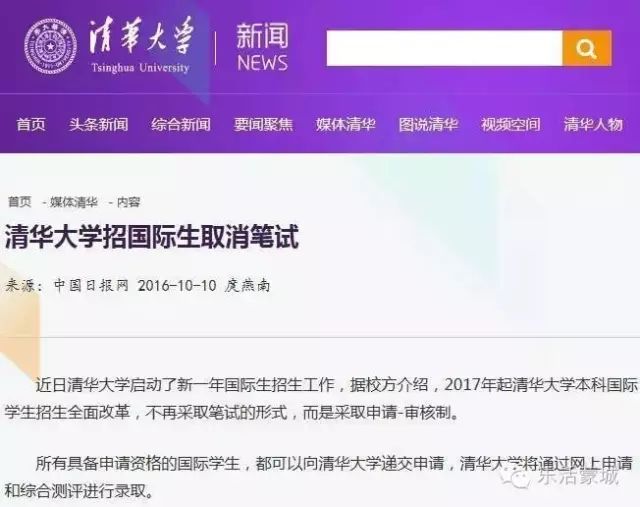The width and height of the screenshot is (640, 507).
Task: Select 要闻聚焦 in the navigation bar
Action: pos(263,125)
